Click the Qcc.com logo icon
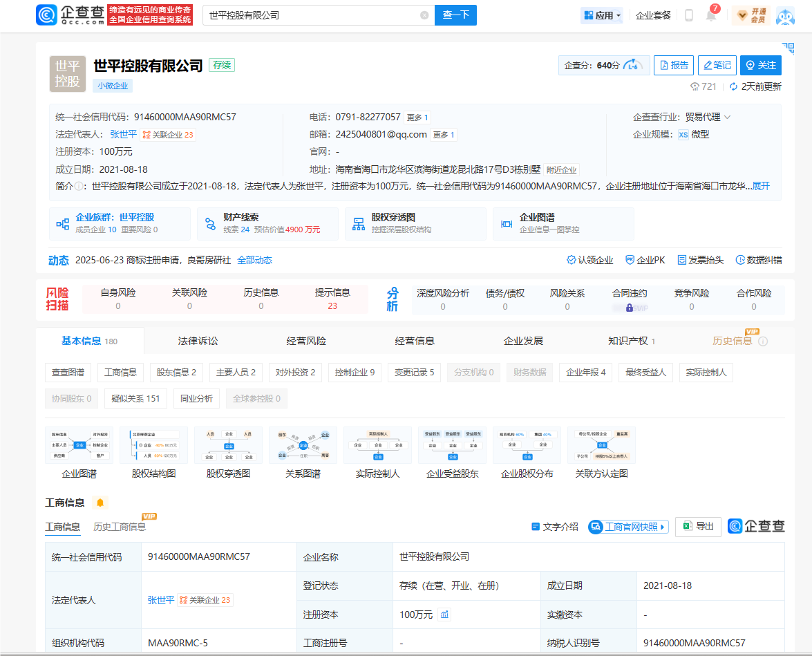This screenshot has width=812, height=656. pyautogui.click(x=46, y=15)
